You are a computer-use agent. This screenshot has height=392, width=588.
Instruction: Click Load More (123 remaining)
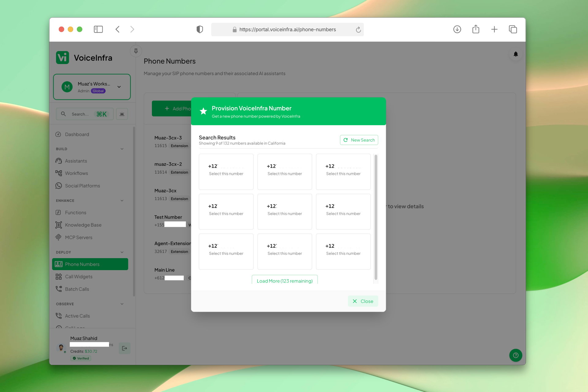pyautogui.click(x=285, y=280)
